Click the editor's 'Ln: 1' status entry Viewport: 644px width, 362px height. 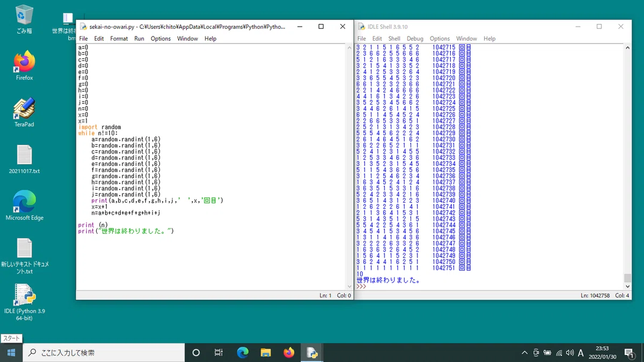326,295
